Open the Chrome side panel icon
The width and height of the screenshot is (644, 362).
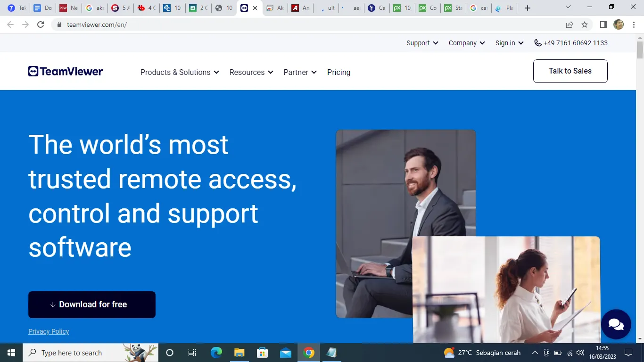point(603,25)
